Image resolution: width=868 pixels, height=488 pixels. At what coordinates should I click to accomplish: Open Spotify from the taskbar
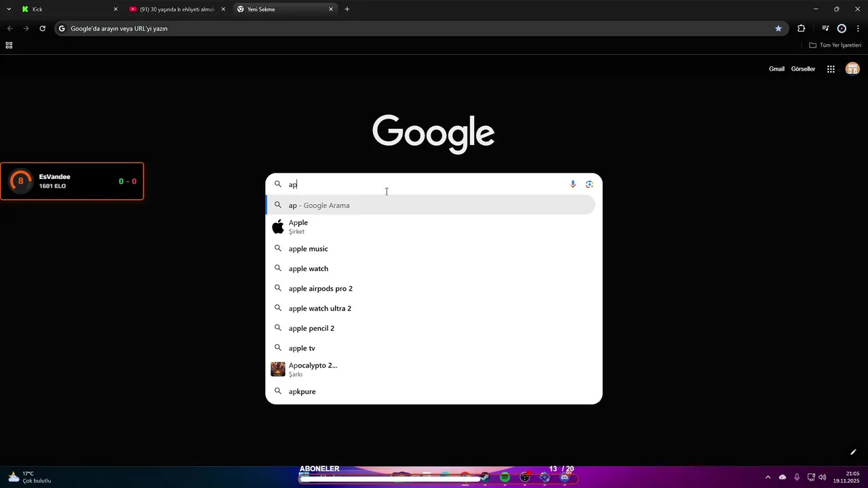pyautogui.click(x=505, y=477)
